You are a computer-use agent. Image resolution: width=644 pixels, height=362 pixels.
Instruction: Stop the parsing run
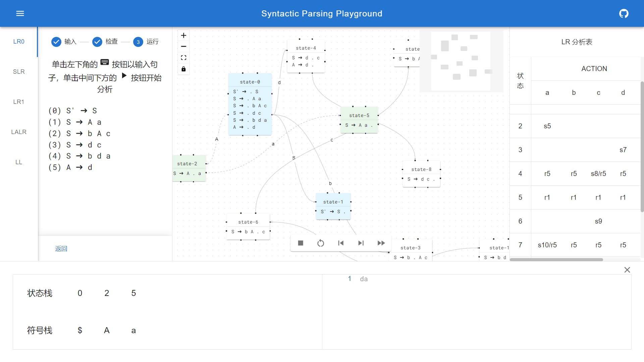301,243
